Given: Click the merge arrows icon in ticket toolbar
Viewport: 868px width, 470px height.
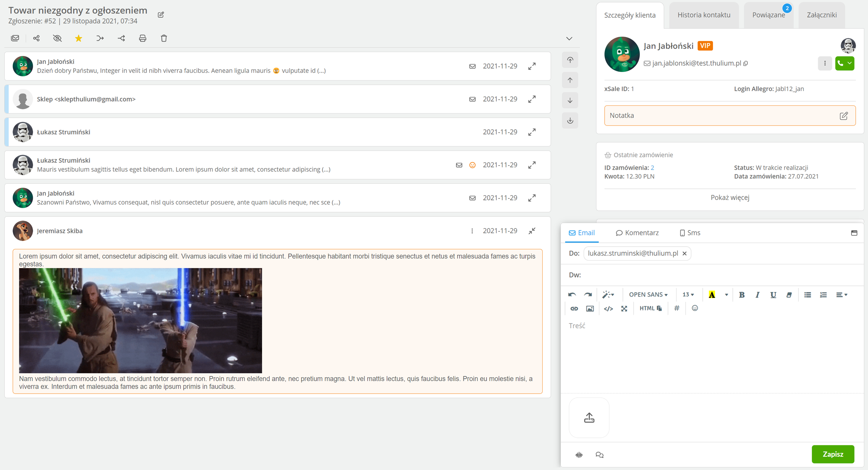Looking at the screenshot, I should tap(100, 38).
